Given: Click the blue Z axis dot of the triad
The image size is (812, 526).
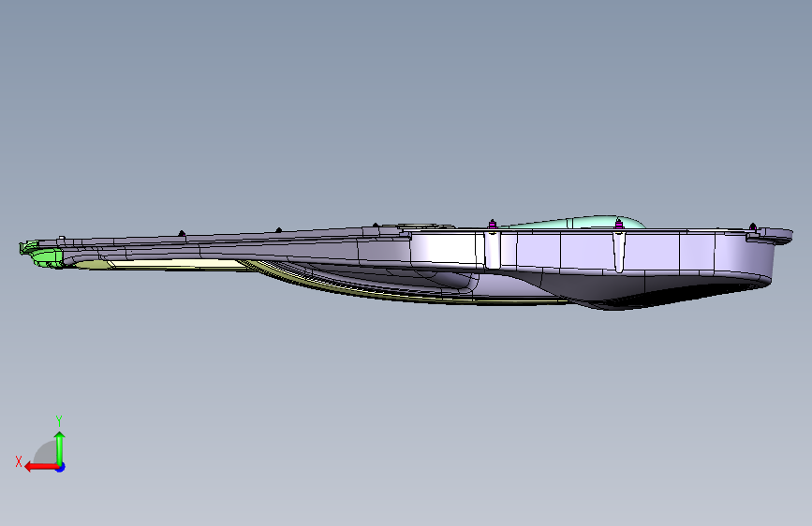Looking at the screenshot, I should pyautogui.click(x=61, y=467).
